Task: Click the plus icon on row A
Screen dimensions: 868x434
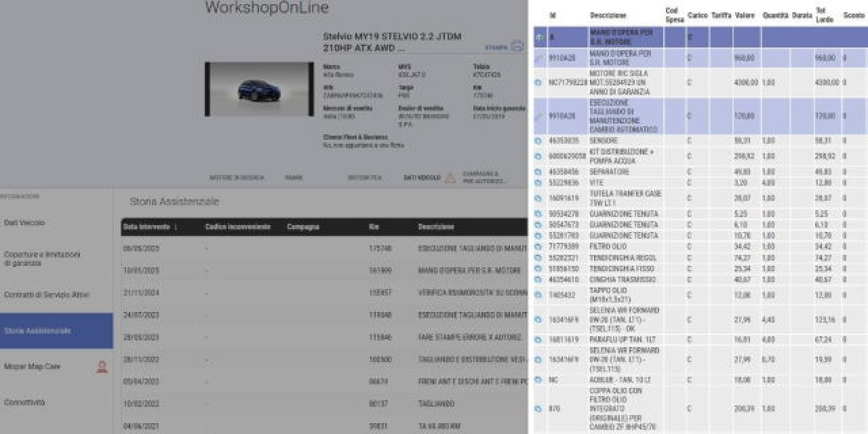Action: pos(539,37)
